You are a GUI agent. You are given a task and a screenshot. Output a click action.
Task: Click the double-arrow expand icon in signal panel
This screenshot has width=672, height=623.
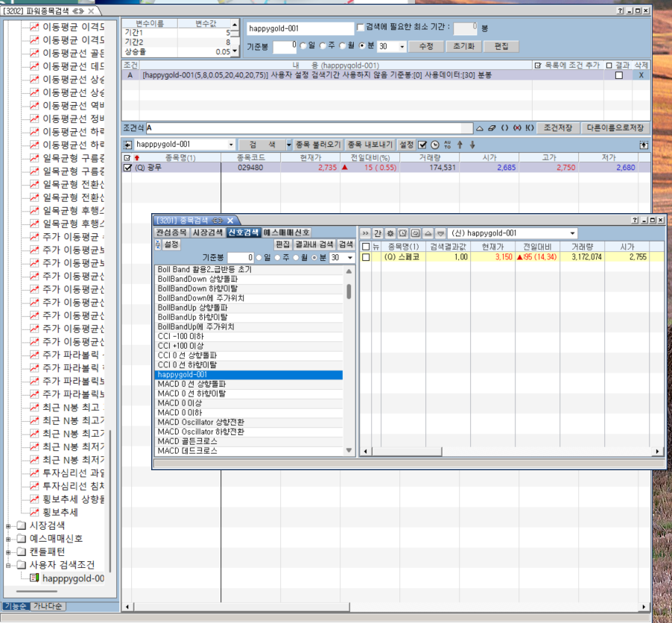click(365, 233)
